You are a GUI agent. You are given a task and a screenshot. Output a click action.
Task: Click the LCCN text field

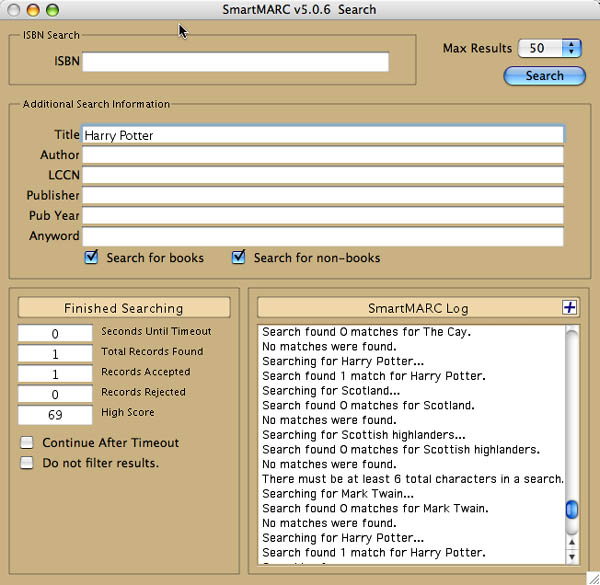pyautogui.click(x=323, y=176)
